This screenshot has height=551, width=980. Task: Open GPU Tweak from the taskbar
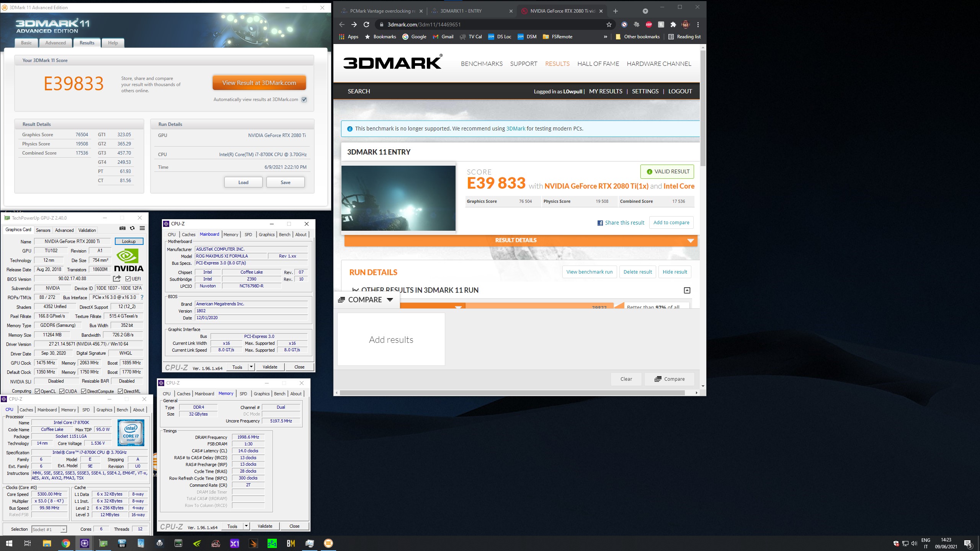[216, 543]
